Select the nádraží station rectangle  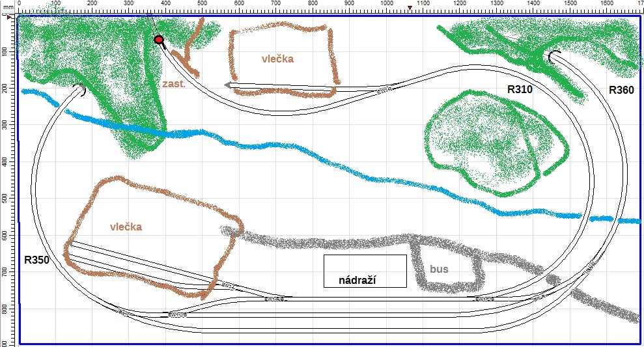[365, 271]
